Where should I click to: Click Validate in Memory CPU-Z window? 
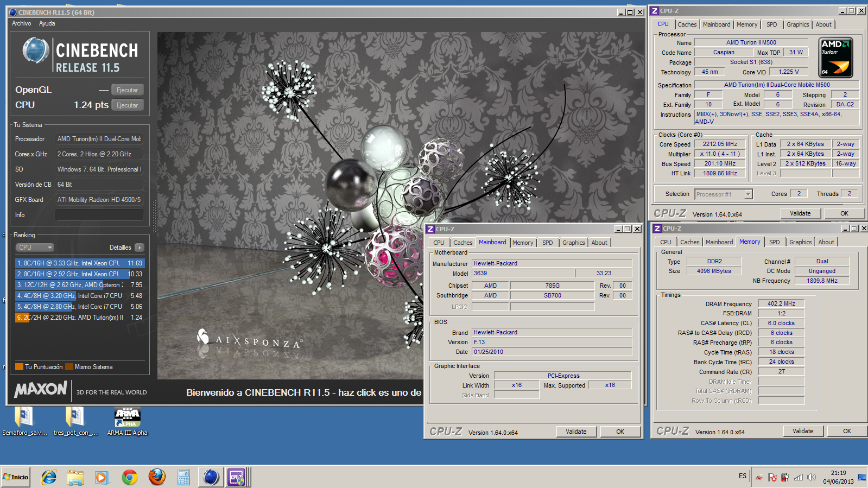[x=803, y=431]
